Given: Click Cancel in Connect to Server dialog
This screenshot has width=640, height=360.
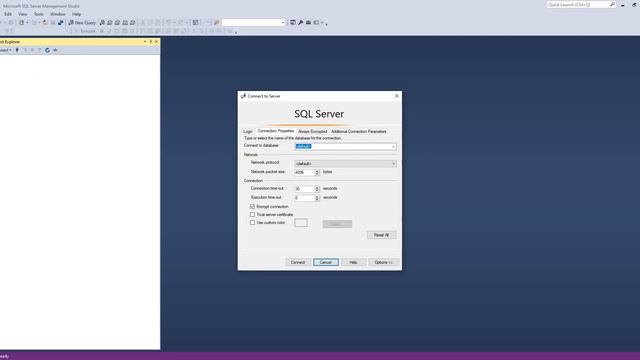Looking at the screenshot, I should 326,262.
